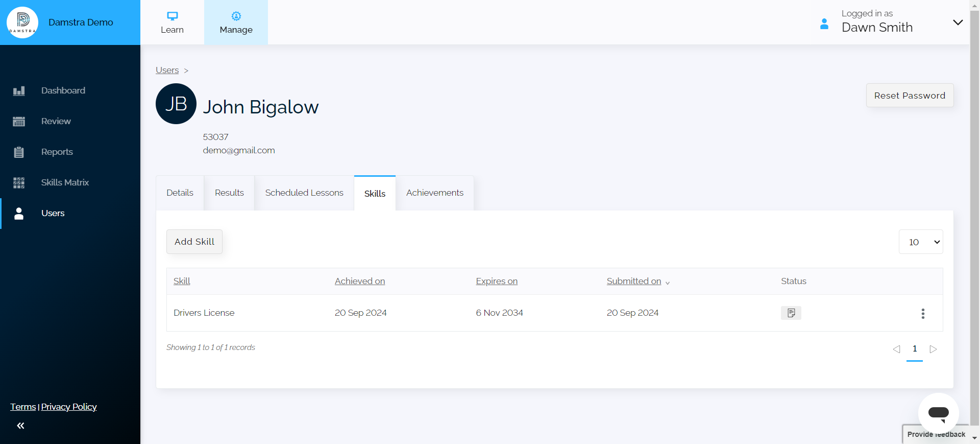Go to the next page arrow
The image size is (980, 444).
point(933,349)
